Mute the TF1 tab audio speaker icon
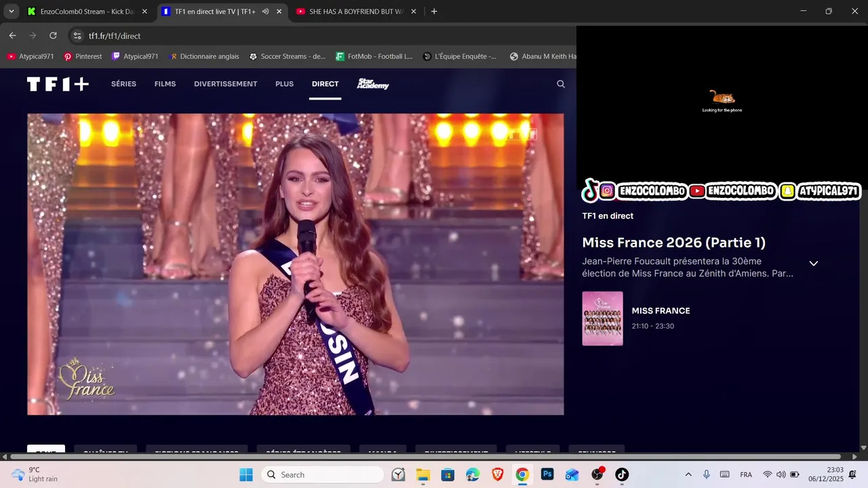Viewport: 868px width, 488px height. click(265, 12)
